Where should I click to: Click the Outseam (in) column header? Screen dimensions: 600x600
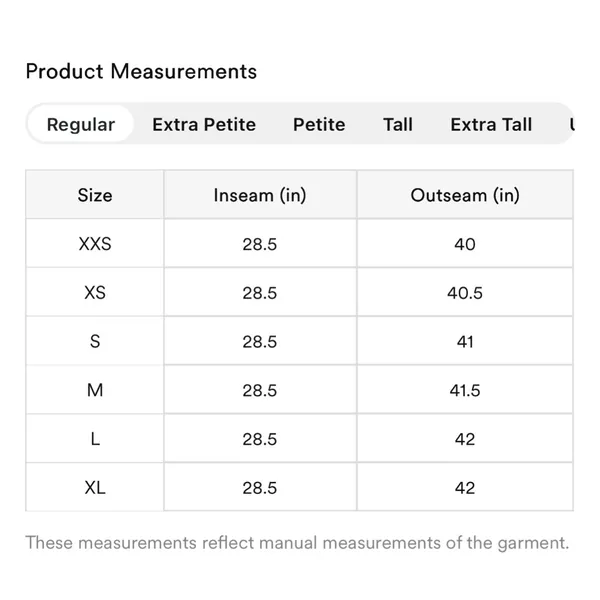click(x=465, y=195)
